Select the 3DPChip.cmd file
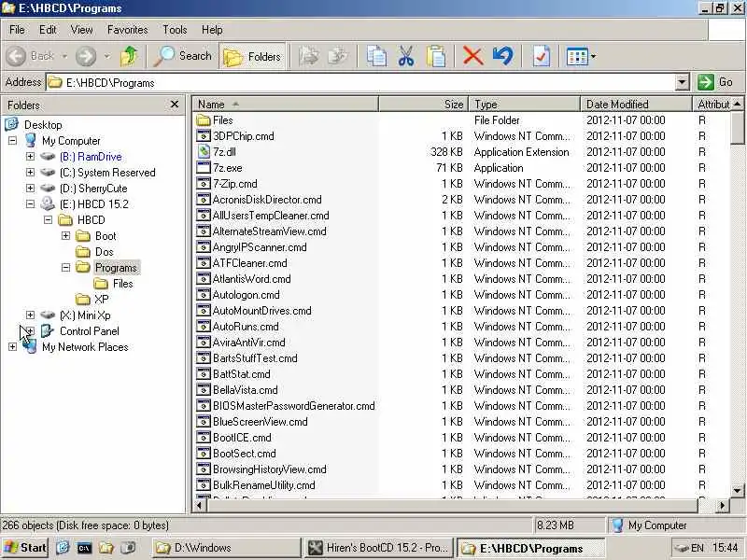747x560 pixels. click(244, 135)
